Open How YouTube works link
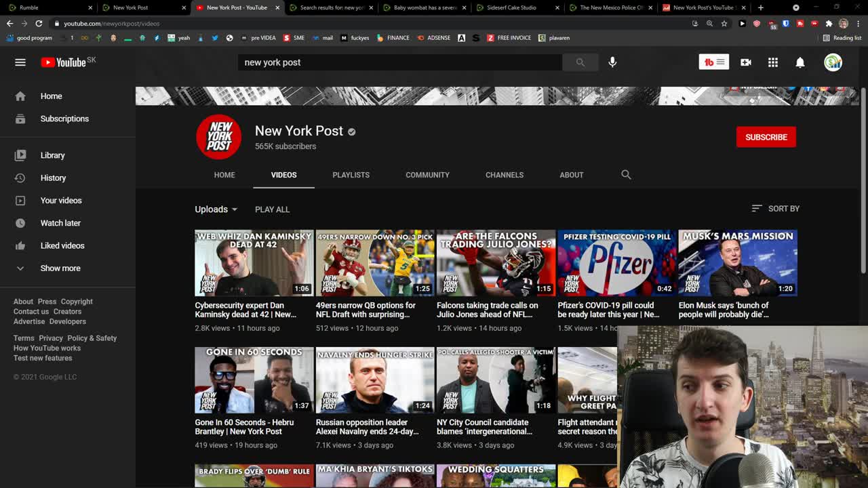 point(47,348)
